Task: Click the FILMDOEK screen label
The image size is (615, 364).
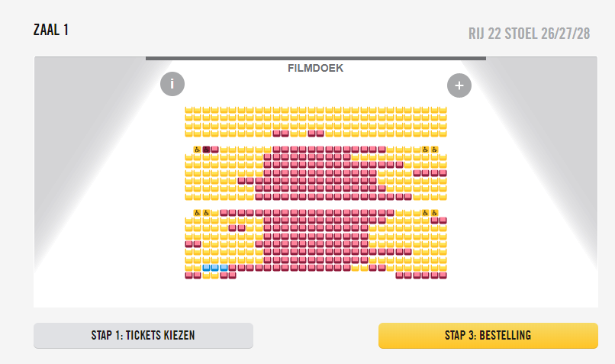Action: click(315, 68)
